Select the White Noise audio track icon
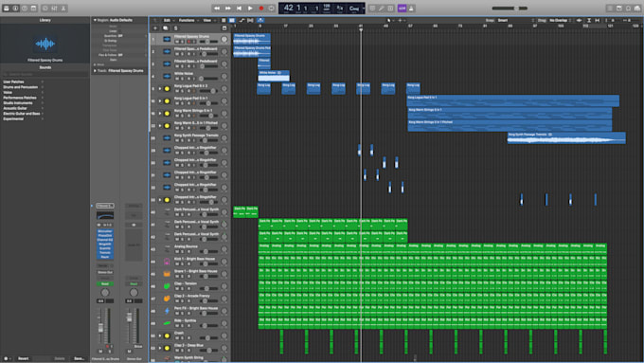The width and height of the screenshot is (644, 363). coord(167,77)
